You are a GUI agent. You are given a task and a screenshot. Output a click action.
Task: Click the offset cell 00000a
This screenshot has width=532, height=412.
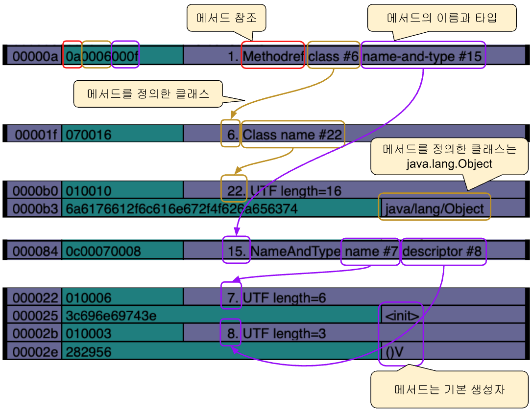(35, 56)
